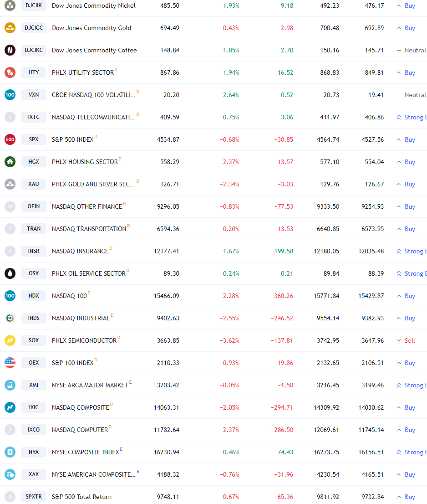Click the NDX row's blue 100 icon
Viewport: 427px width, 504px height.
click(x=10, y=296)
